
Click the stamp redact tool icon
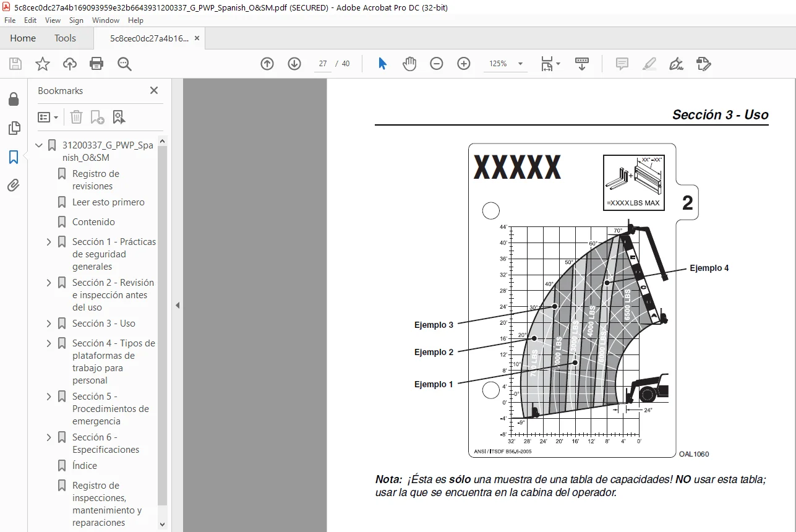[703, 64]
